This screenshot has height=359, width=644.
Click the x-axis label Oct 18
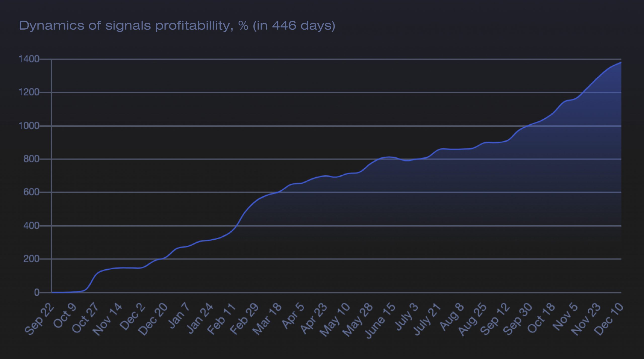click(x=541, y=318)
